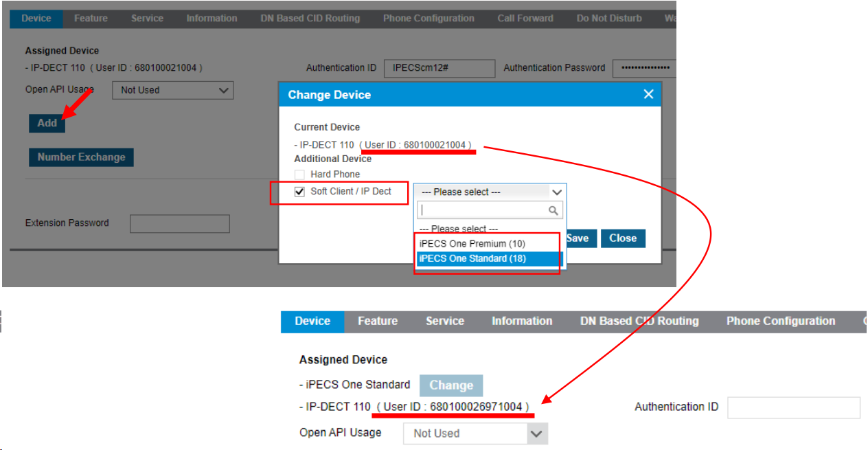Go to Information tab in top panel
Image resolution: width=868 pixels, height=450 pixels.
click(212, 19)
